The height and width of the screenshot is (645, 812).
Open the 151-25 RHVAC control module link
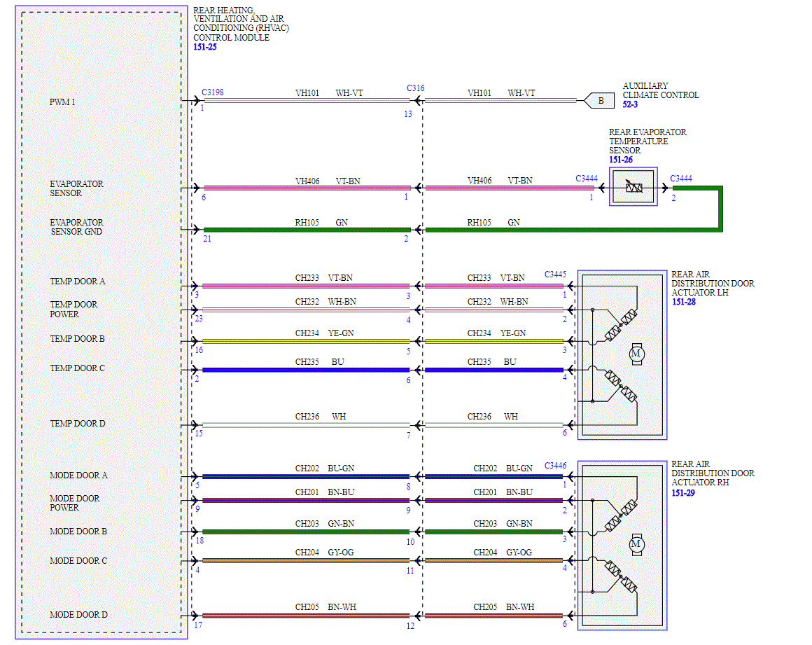coord(205,47)
